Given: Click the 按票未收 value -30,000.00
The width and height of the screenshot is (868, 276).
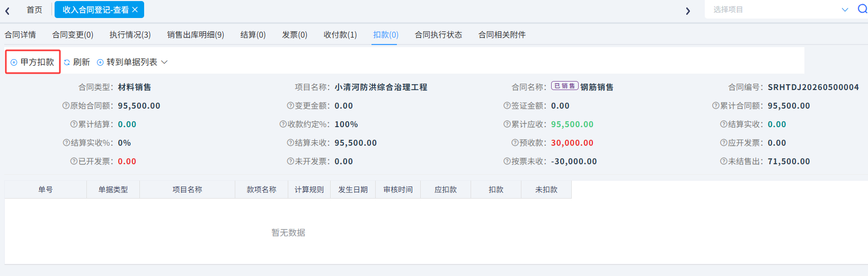Looking at the screenshot, I should coord(574,161).
